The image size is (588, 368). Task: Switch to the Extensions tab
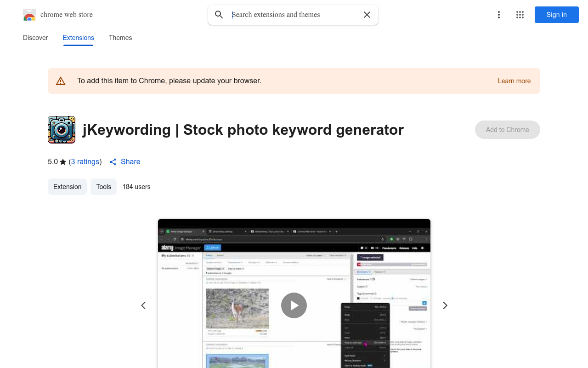point(79,38)
